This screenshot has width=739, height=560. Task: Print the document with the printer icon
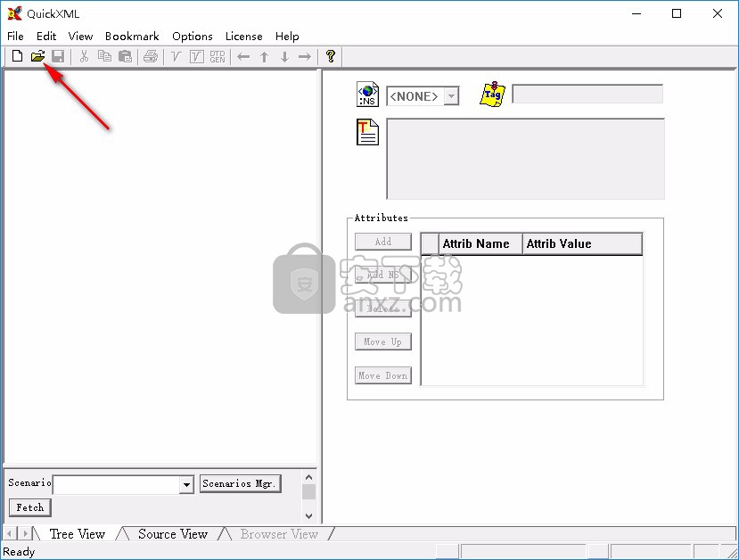click(x=151, y=56)
